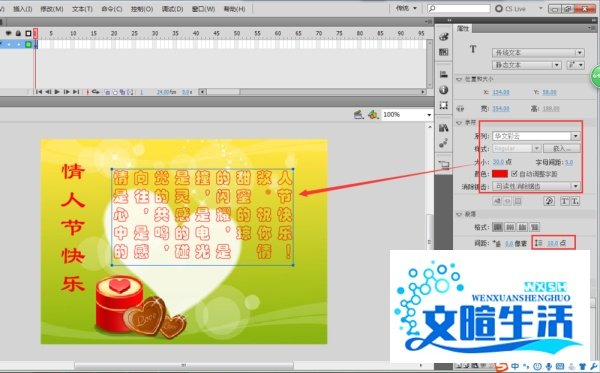Viewport: 600px width, 373px height.
Task: Open the Color panel palette icon
Action: point(443,37)
